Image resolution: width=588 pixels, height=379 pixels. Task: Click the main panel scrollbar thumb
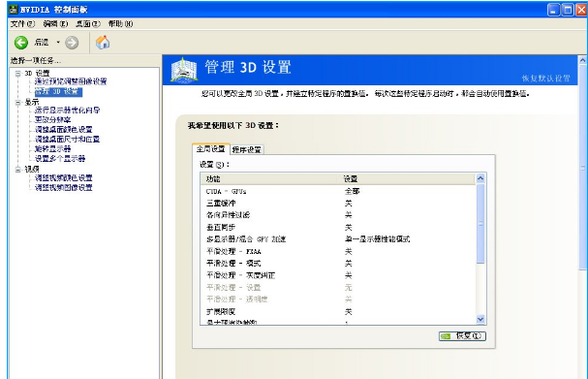583,167
